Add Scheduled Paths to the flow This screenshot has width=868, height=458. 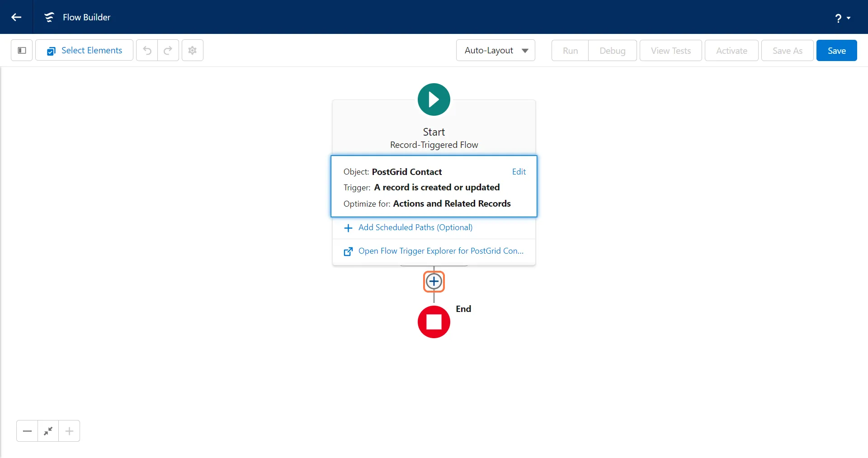(x=415, y=227)
